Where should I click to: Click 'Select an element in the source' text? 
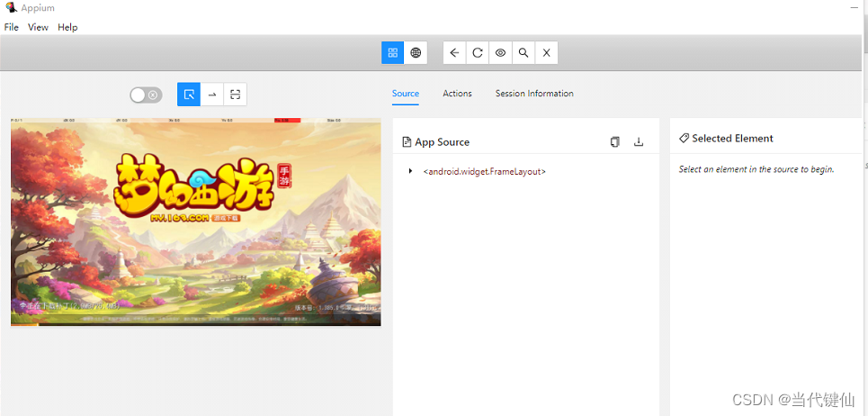(x=756, y=169)
